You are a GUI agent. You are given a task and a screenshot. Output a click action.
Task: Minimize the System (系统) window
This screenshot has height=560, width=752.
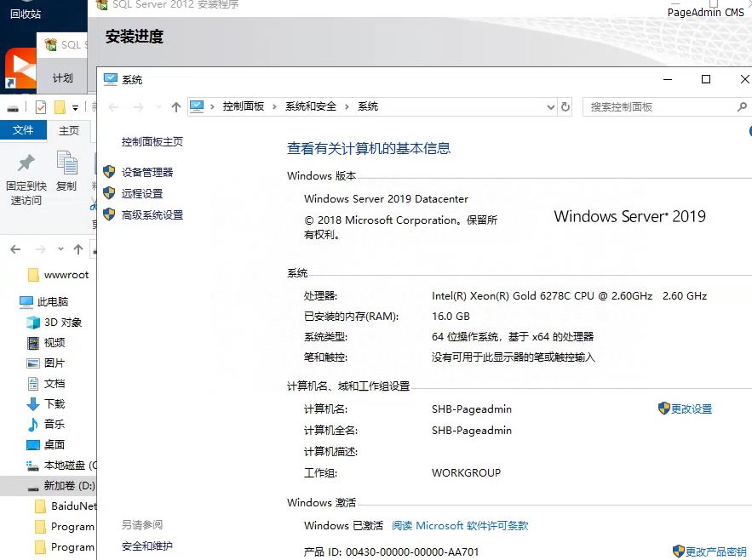pyautogui.click(x=668, y=79)
